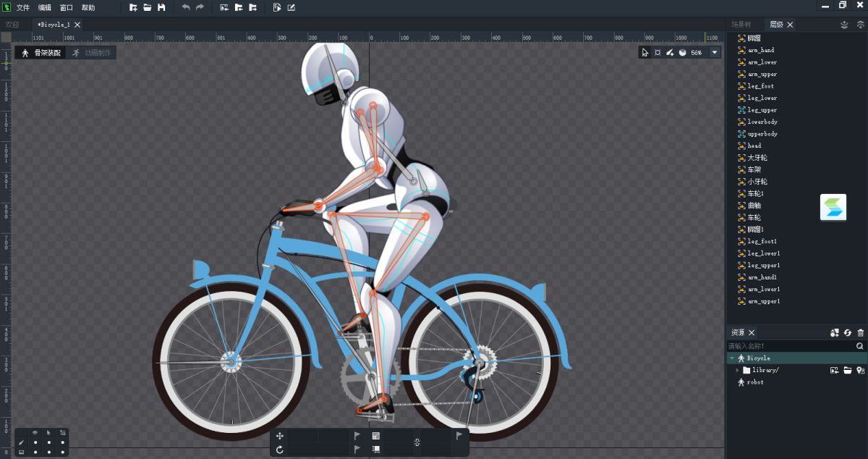Select the upperbody layer
Image resolution: width=868 pixels, height=459 pixels.
(x=762, y=134)
